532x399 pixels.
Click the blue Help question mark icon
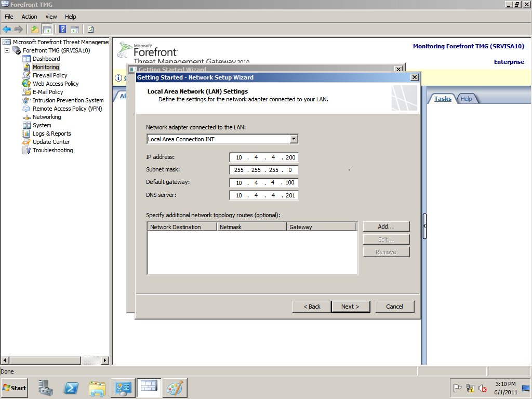click(x=62, y=29)
